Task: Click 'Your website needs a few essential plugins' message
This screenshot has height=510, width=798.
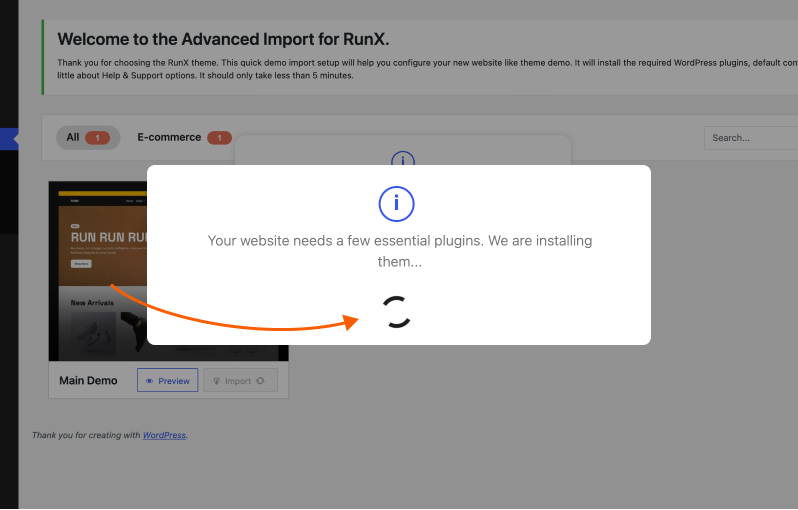Action: [400, 251]
